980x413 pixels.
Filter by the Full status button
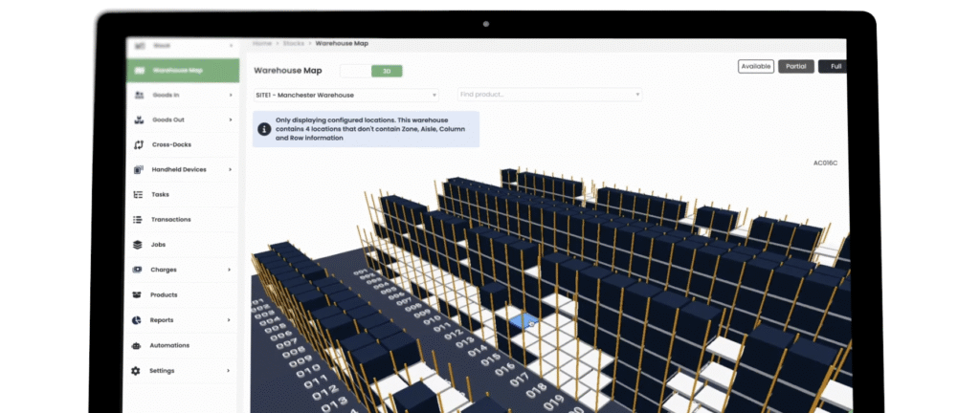[834, 67]
